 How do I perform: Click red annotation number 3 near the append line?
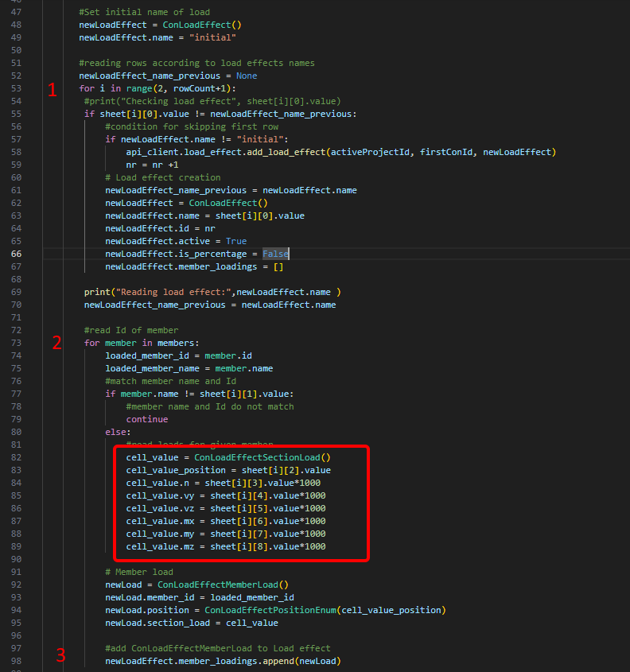coord(60,656)
